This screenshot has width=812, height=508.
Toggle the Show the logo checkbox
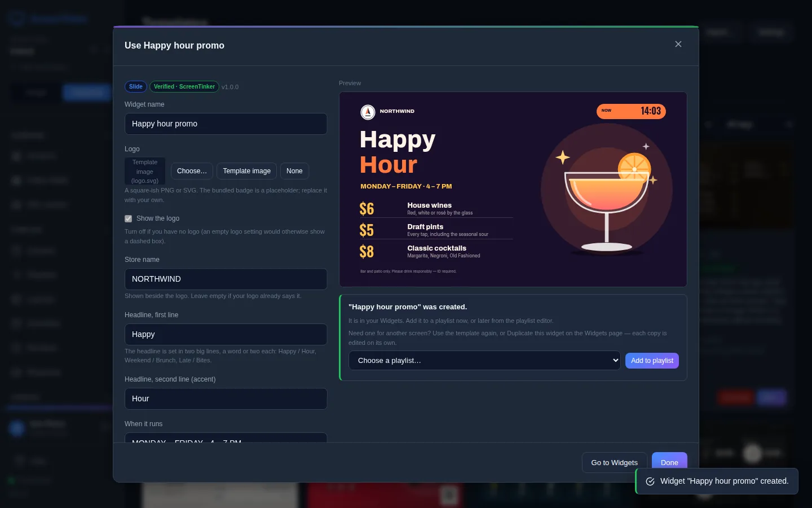129,218
